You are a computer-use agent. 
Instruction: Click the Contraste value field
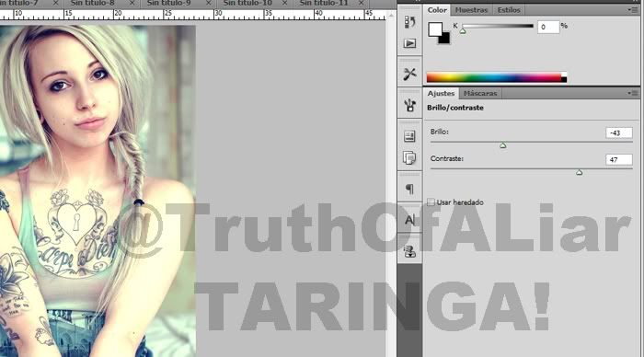coord(619,159)
